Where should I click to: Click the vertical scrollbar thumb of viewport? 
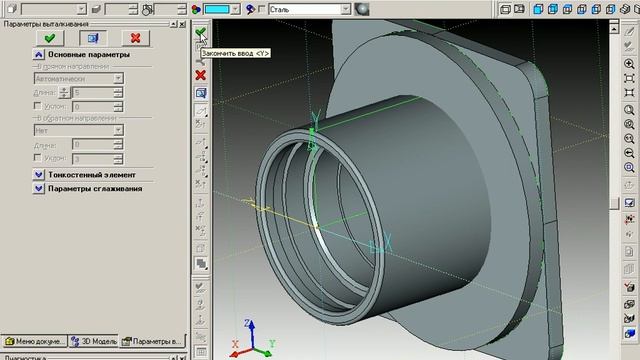614,203
